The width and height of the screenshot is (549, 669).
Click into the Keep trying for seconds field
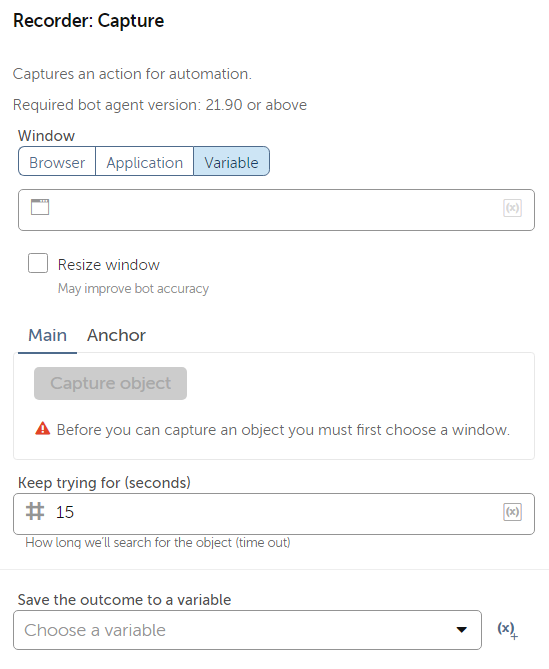(274, 514)
